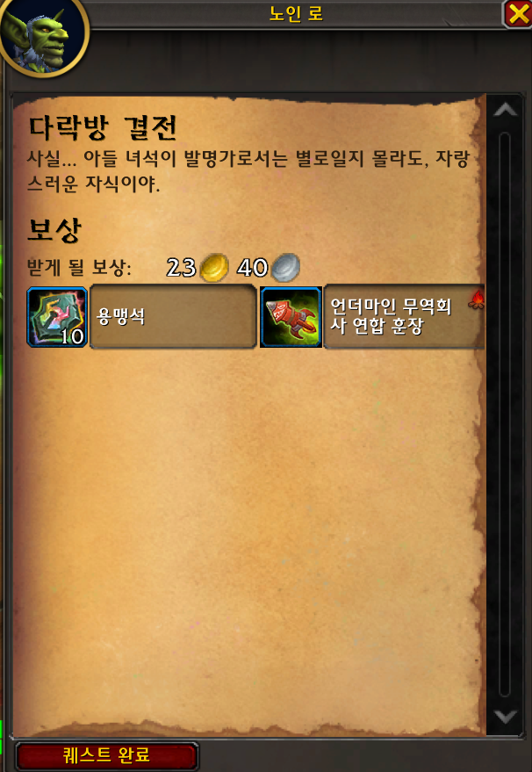Click the gold coin icon

[214, 268]
